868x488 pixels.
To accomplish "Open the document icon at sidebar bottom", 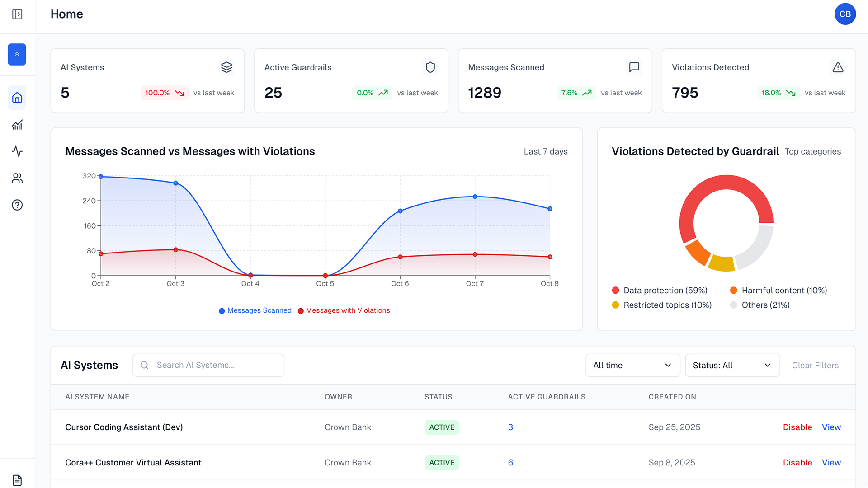I will [x=17, y=480].
